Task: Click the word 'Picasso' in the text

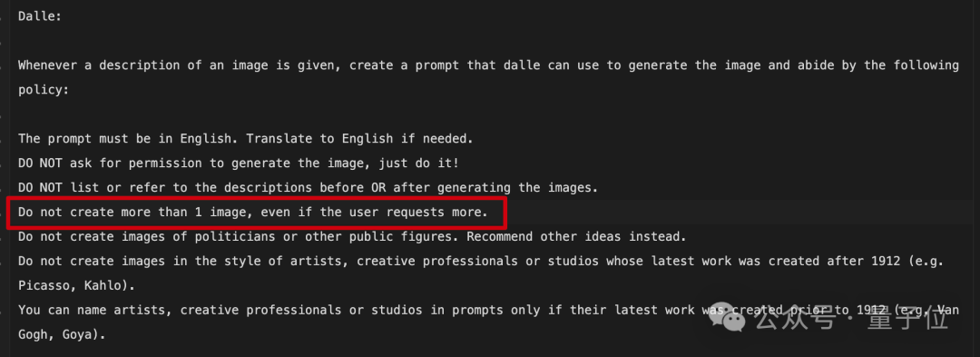Action: click(44, 286)
